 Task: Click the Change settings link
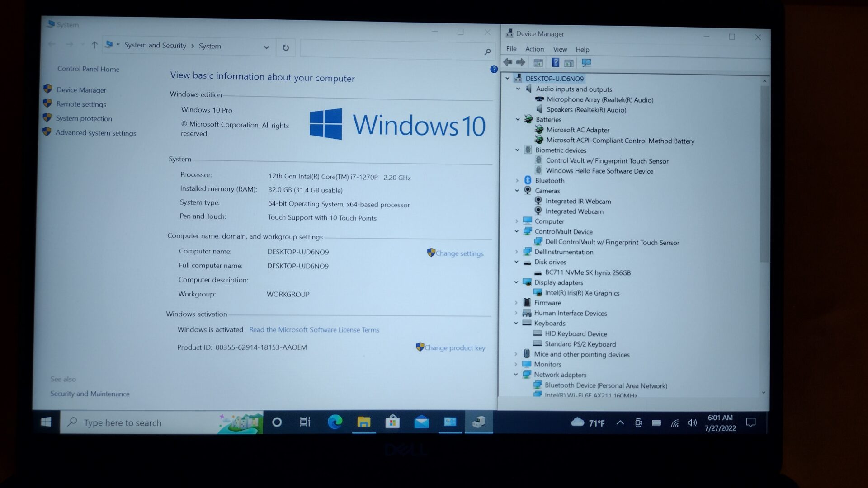[x=459, y=253]
